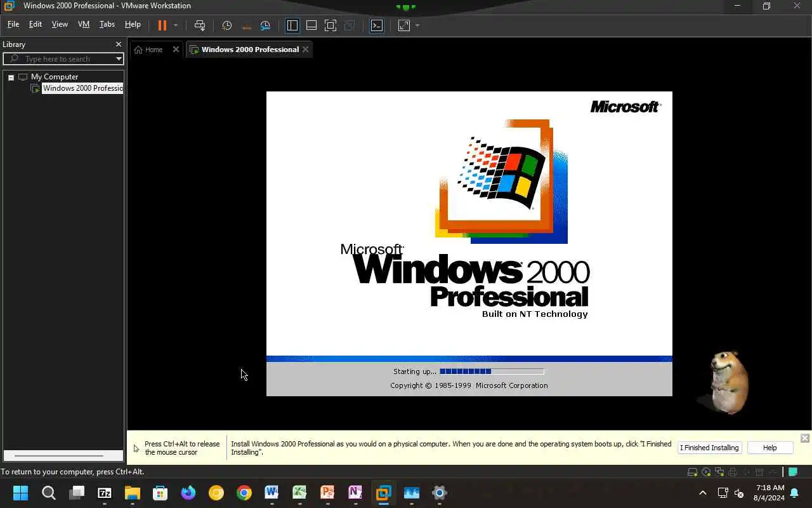This screenshot has height=508, width=812.
Task: Dismiss the install hint bar
Action: click(x=804, y=438)
